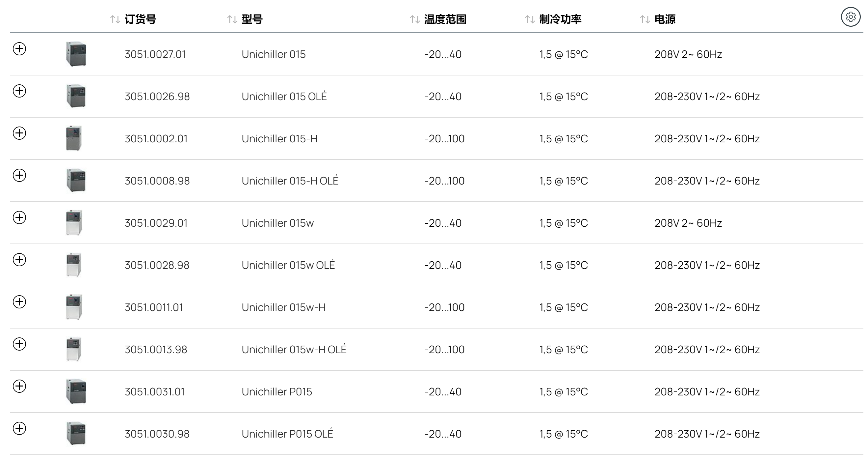Select order number 3051.0026.98
The image size is (868, 459).
[157, 97]
